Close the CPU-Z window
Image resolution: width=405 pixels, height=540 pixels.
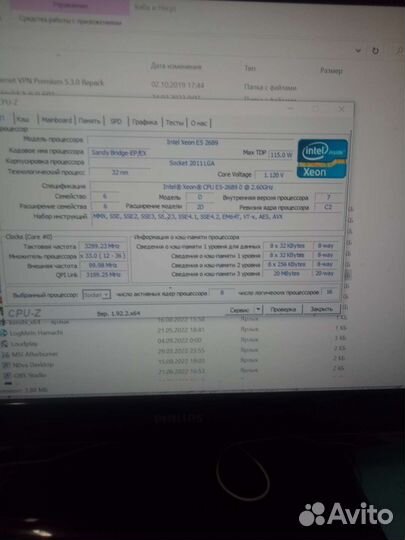tap(341, 109)
